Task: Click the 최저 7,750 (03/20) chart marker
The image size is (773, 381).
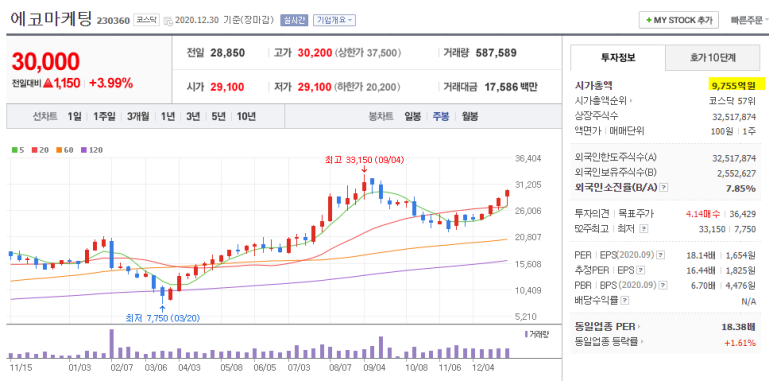Action: coord(163,318)
